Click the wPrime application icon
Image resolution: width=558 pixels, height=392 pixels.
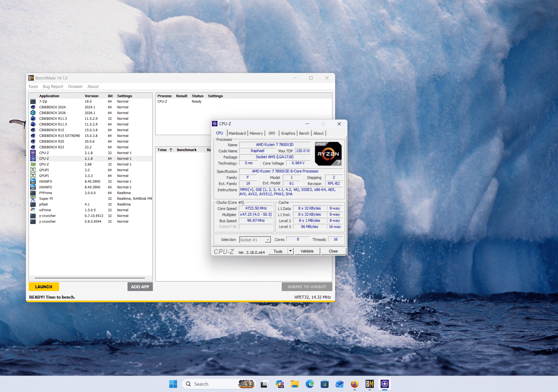[x=33, y=210]
